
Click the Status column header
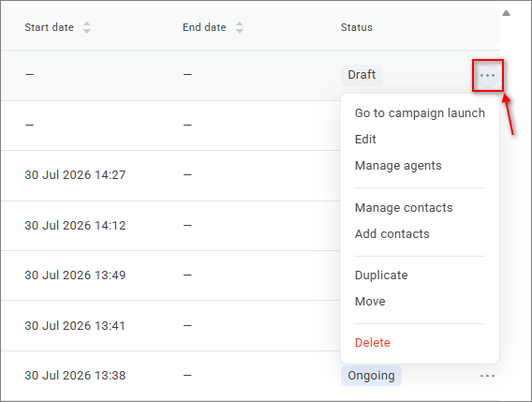click(x=356, y=27)
